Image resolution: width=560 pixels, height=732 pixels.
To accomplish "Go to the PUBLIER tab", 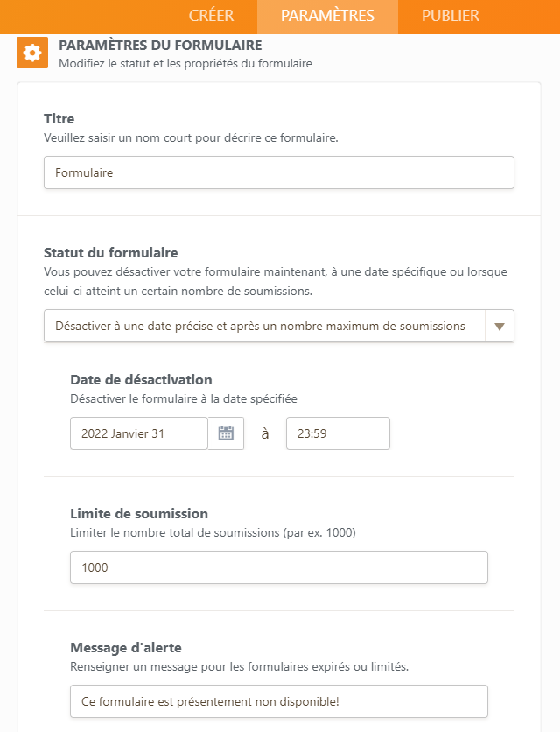I will pos(450,16).
